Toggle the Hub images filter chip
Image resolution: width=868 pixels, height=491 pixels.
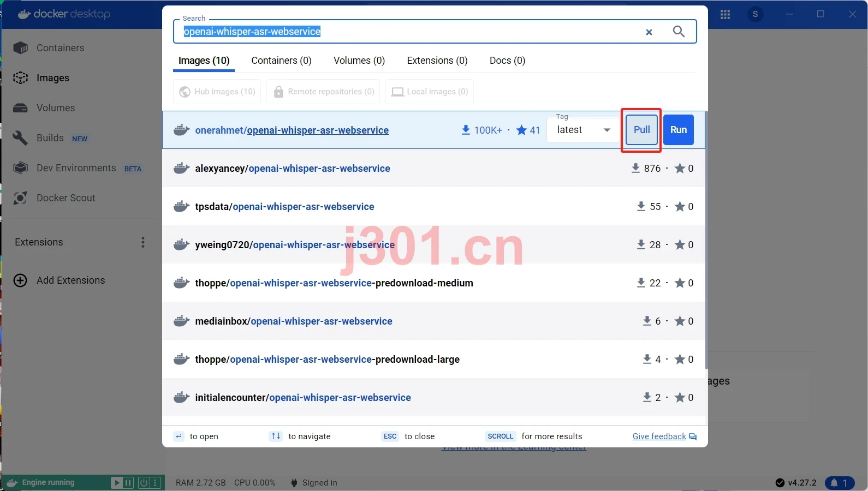point(217,92)
